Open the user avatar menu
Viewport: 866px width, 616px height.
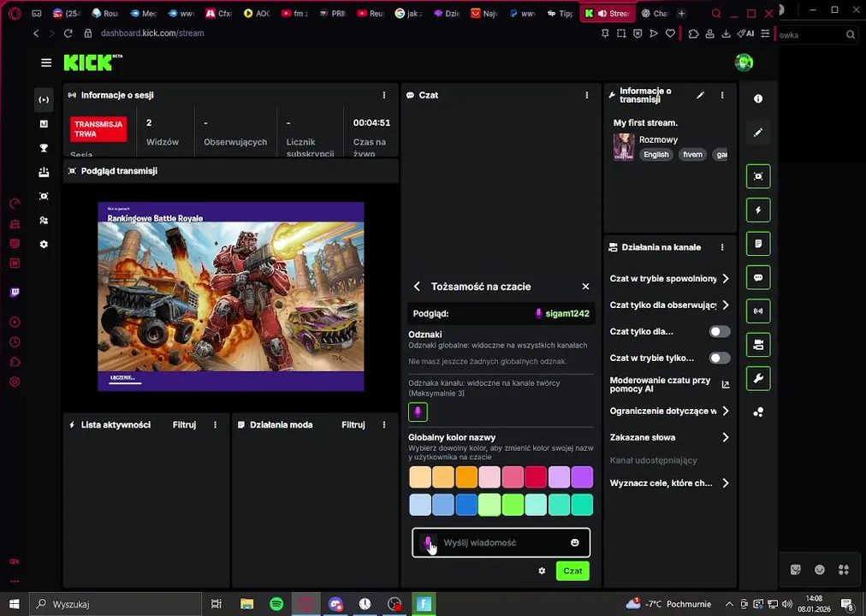744,62
